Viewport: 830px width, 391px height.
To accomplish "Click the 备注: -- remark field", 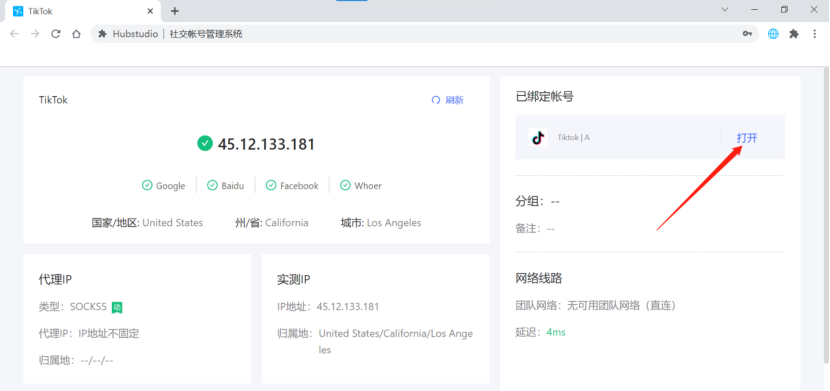I will pos(535,229).
